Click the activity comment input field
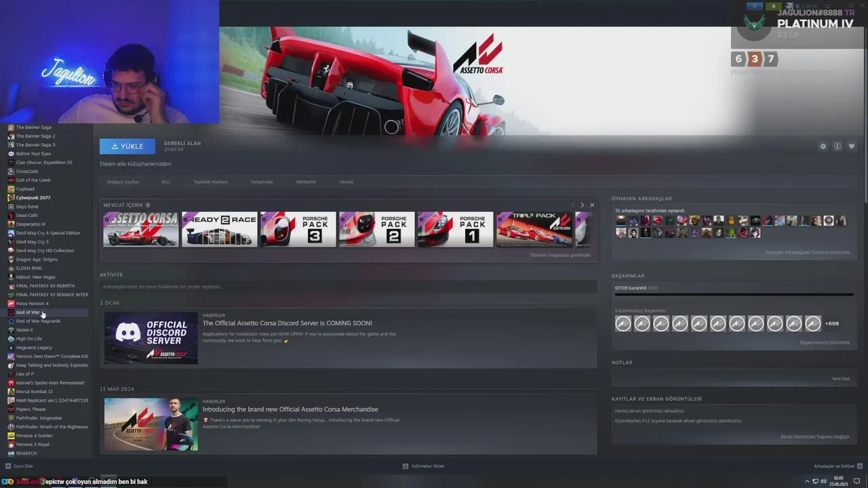The image size is (868, 488). click(348, 287)
